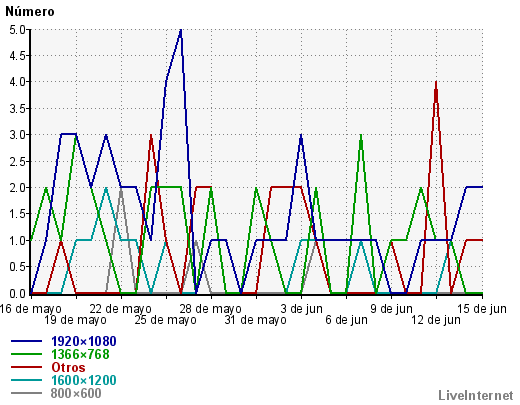Screen dimensions: 520x405
Task: Click the 5.0 y-axis value
Action: (x=17, y=29)
